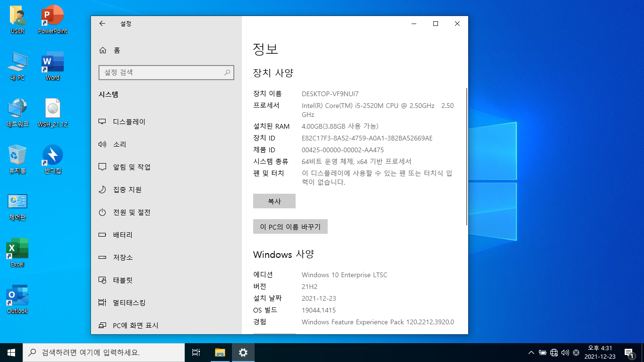Click the 장치 ID value E82C17F3-8A52-4759-A0A1-3B2BA52669AE

367,138
